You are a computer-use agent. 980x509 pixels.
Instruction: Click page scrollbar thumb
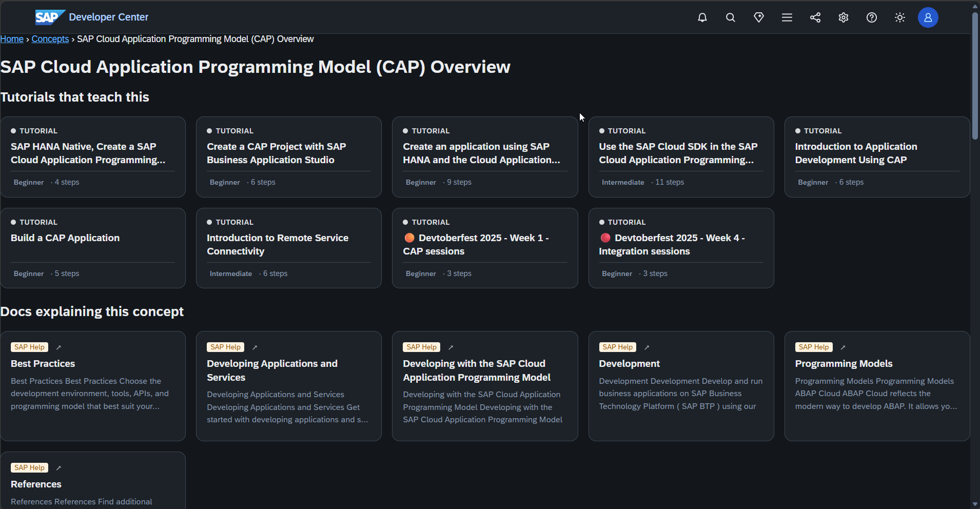click(x=975, y=76)
